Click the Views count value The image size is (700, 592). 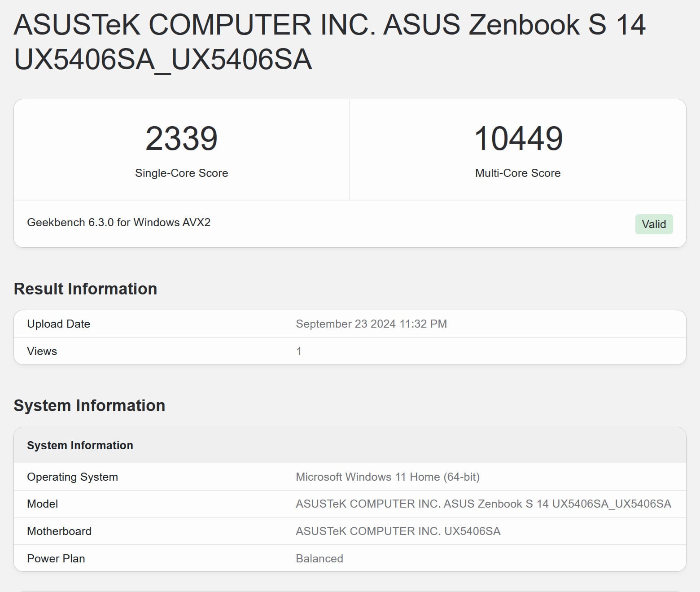tap(300, 351)
